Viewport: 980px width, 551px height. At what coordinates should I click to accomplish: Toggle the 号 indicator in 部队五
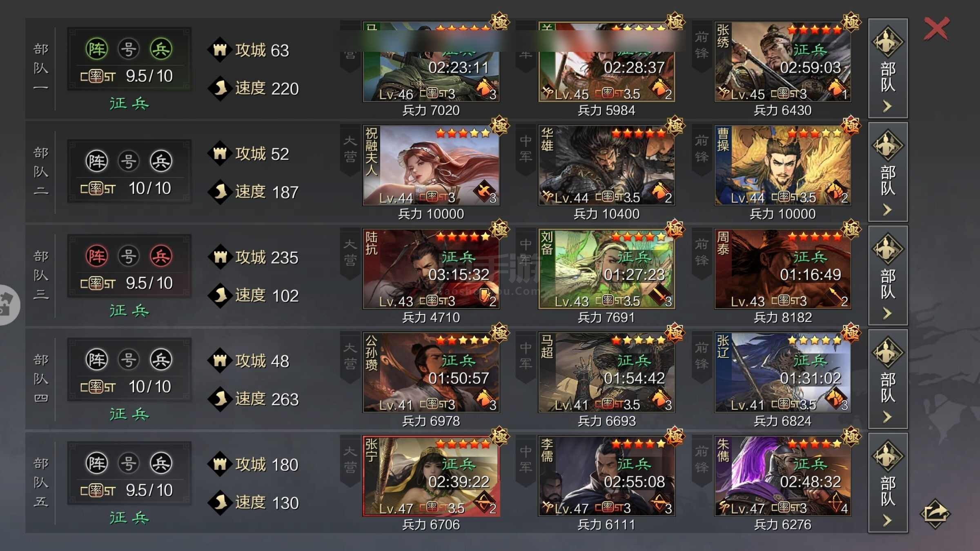[x=129, y=463]
